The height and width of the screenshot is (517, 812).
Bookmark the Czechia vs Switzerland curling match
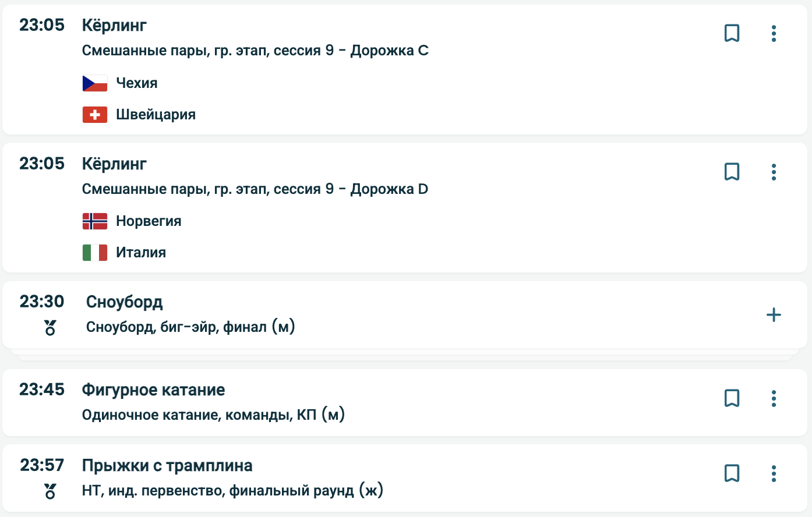(732, 33)
